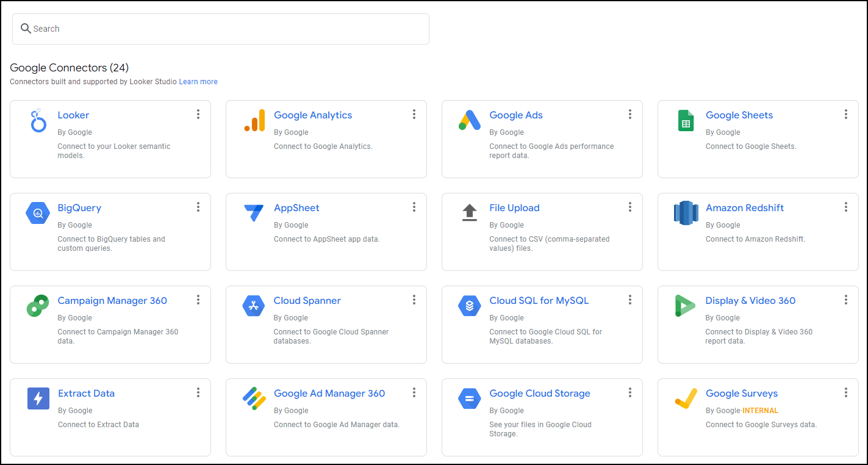Click 'Connect to BigQuery tables and custom queries.' text
868x465 pixels.
point(112,243)
